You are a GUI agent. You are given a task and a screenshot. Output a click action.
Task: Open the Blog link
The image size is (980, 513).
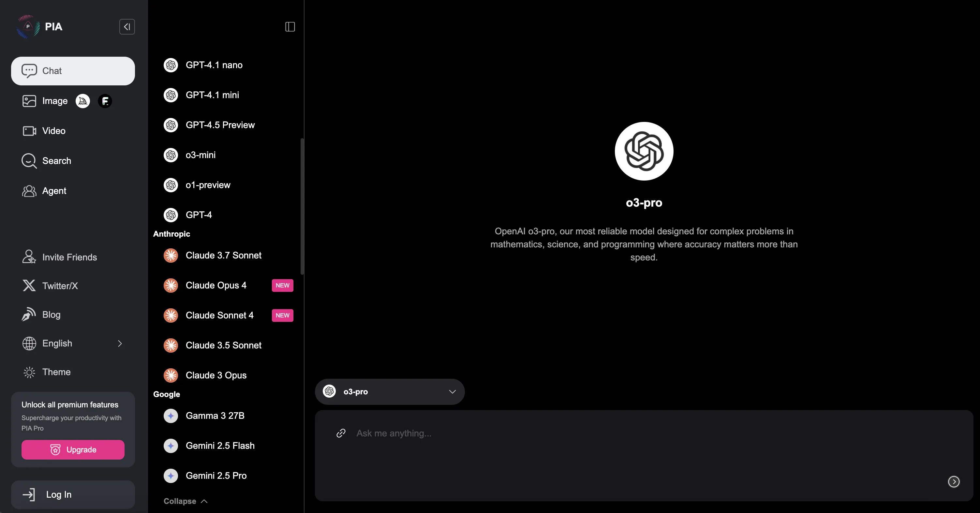[x=73, y=315]
